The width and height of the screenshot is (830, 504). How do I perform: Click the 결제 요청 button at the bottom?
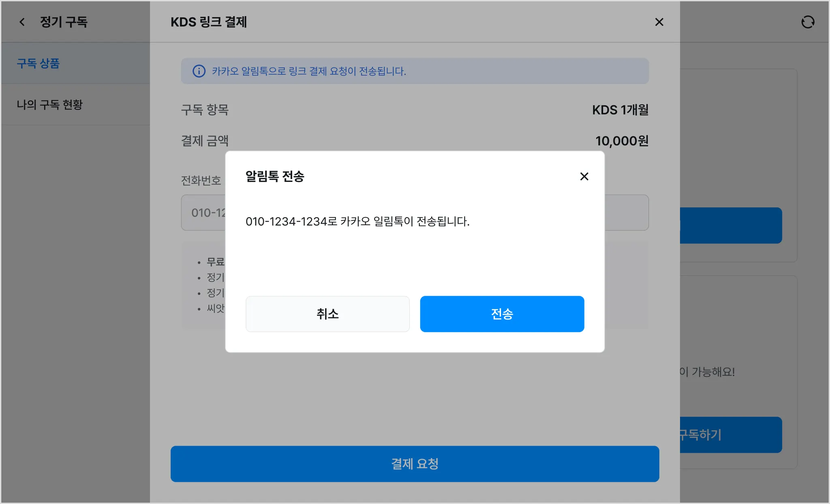pos(414,463)
